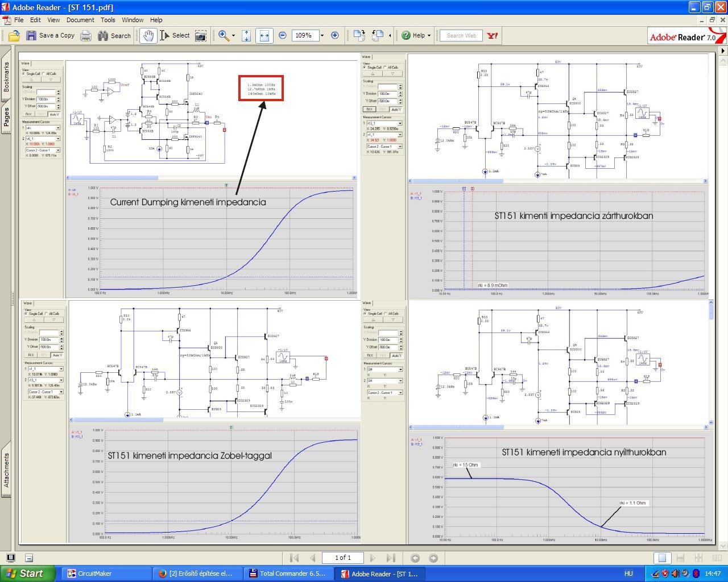Enable Single Page layout
This screenshot has height=582, width=728.
pyautogui.click(x=663, y=558)
